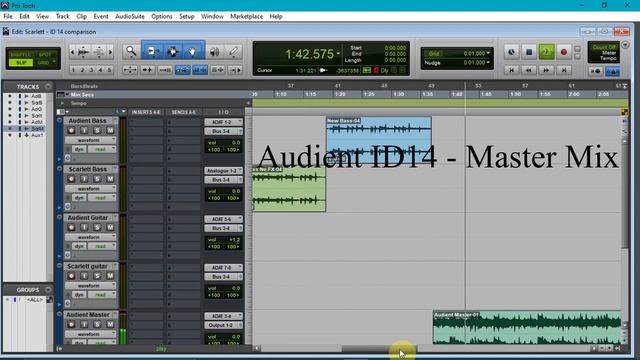Viewport: 640px width, 360px height.
Task: Select the Trim tool
Action: [152, 51]
